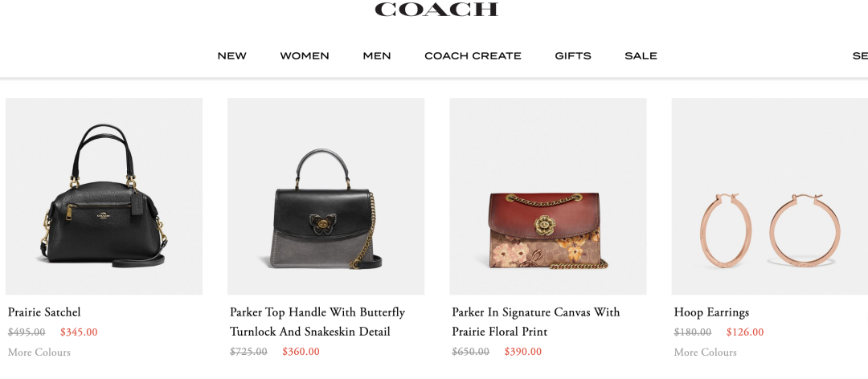The image size is (868, 379).
Task: Open the floral print Parker bag image
Action: coord(548,197)
